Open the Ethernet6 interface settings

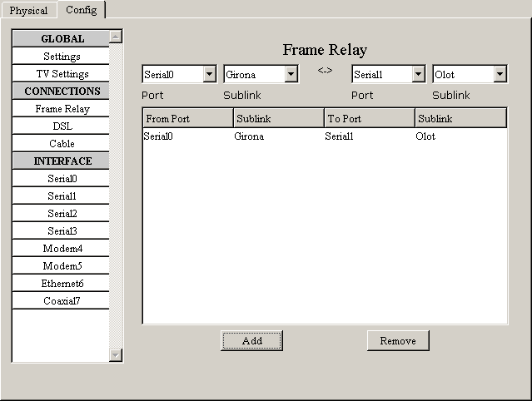(62, 284)
